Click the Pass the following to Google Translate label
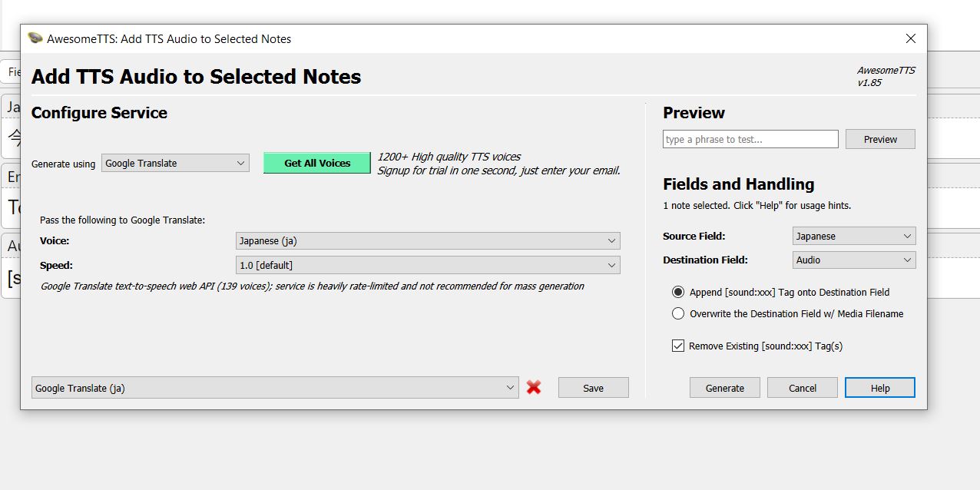The width and height of the screenshot is (980, 490). point(122,220)
